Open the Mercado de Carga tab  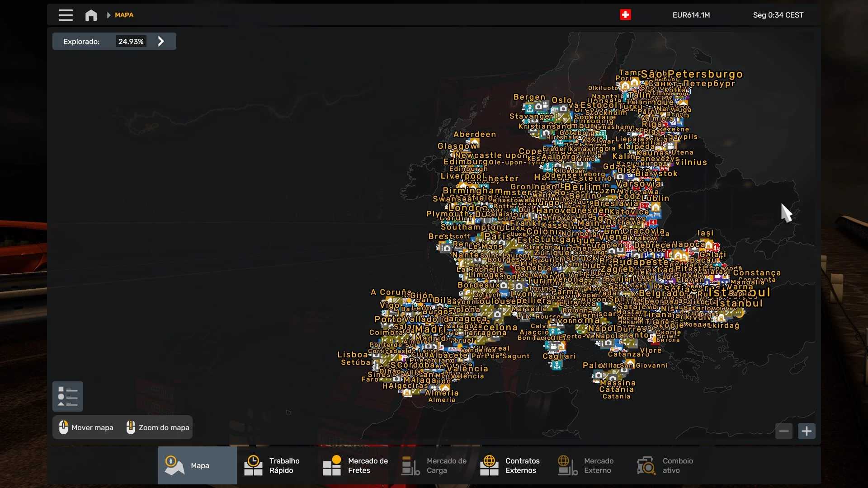(434, 465)
